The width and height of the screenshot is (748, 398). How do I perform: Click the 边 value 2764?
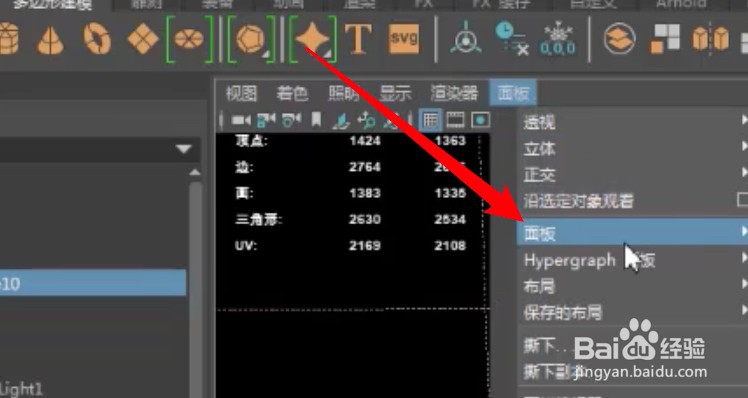coord(365,167)
